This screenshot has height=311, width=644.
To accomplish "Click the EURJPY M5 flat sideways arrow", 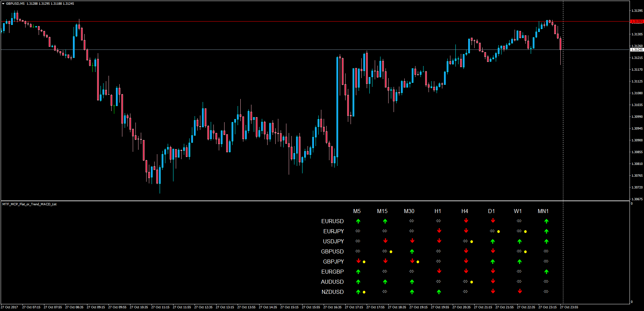I will click(358, 231).
